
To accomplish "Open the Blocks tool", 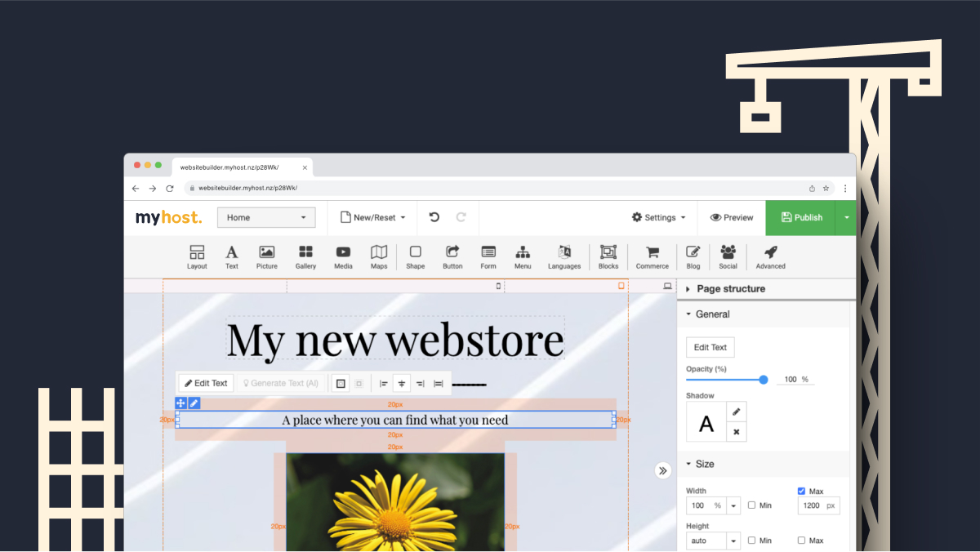I will pos(608,256).
